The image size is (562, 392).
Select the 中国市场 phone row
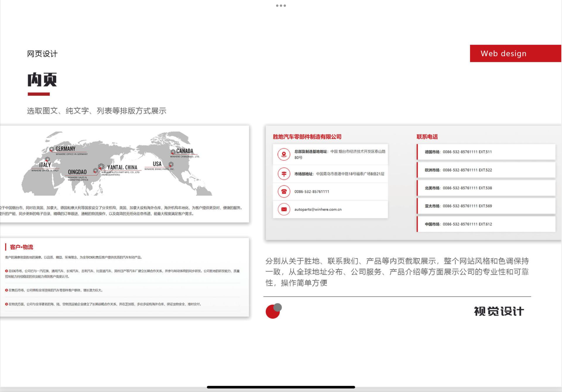pyautogui.click(x=486, y=224)
